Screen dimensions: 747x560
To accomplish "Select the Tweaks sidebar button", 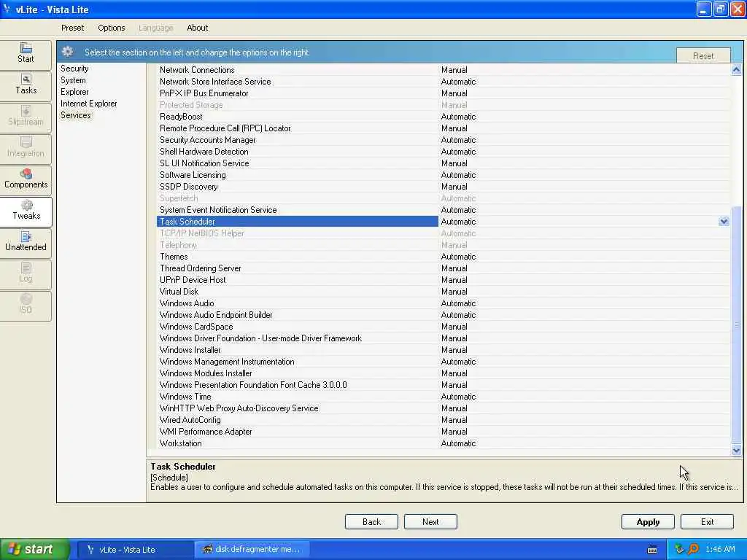I will 26,211.
